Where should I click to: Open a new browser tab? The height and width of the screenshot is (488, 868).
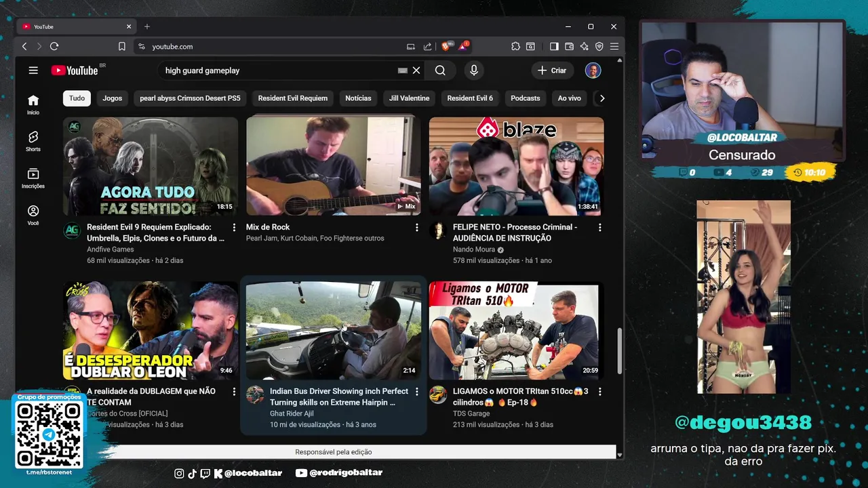(x=147, y=26)
